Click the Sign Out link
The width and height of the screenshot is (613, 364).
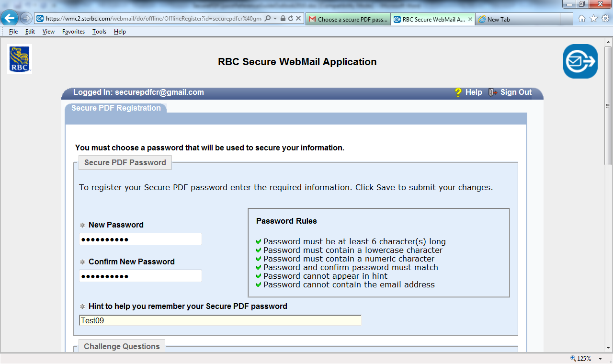point(516,92)
